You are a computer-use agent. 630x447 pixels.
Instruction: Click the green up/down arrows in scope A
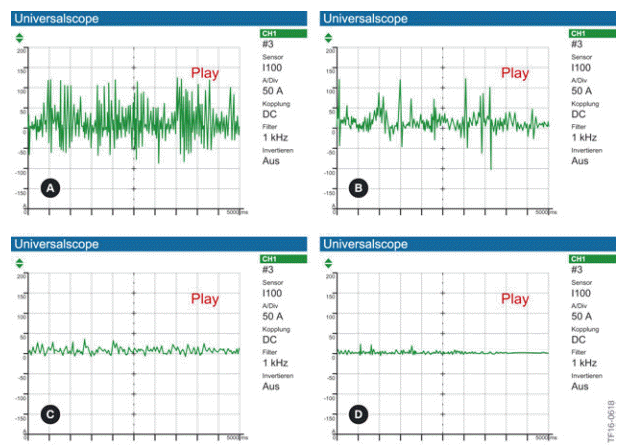pyautogui.click(x=19, y=38)
